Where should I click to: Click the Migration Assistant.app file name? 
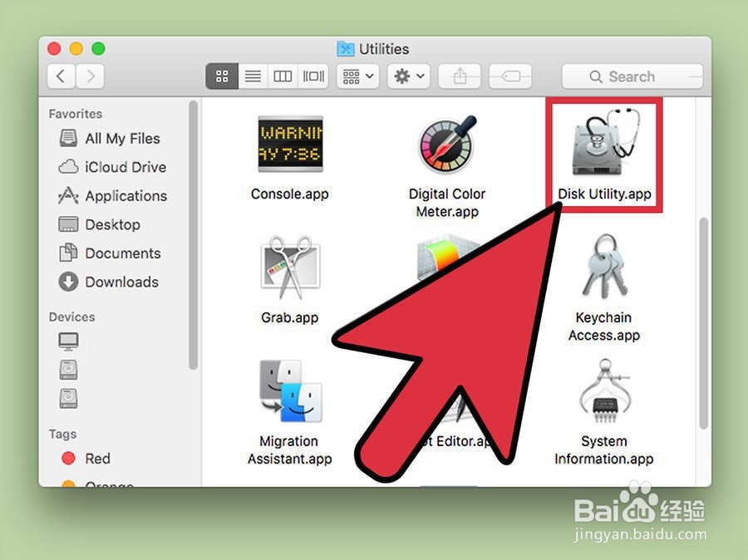pos(289,449)
